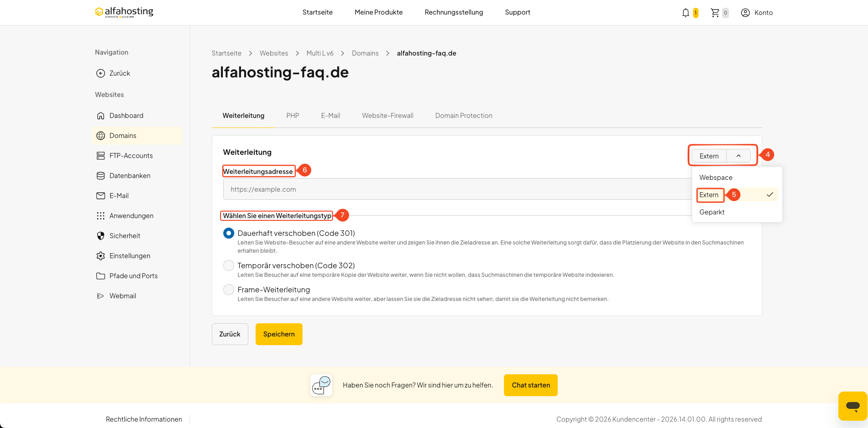This screenshot has height=428, width=868.
Task: Choose Geparkt in the dropdown list
Action: [737, 212]
